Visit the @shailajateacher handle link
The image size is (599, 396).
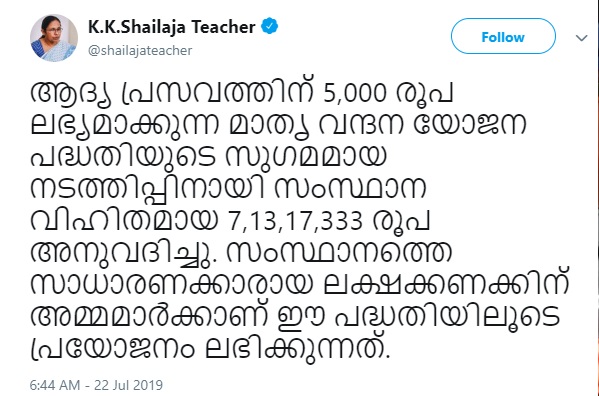click(140, 50)
